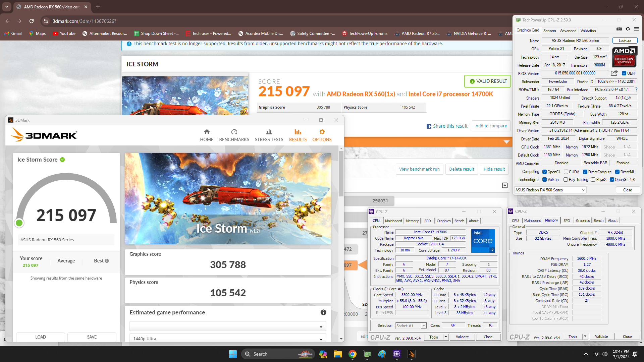
Task: Open Chrome from the taskbar
Action: coord(352,354)
